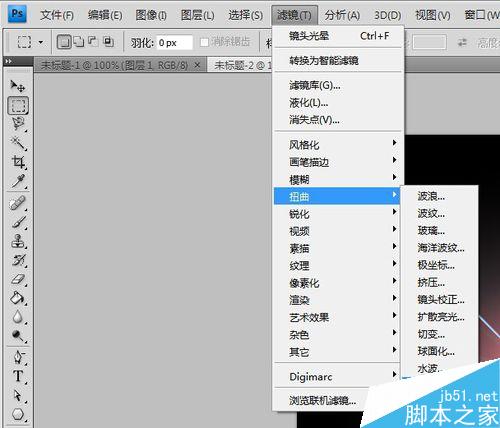
Task: Open the 文件(F) menu
Action: coord(57,15)
